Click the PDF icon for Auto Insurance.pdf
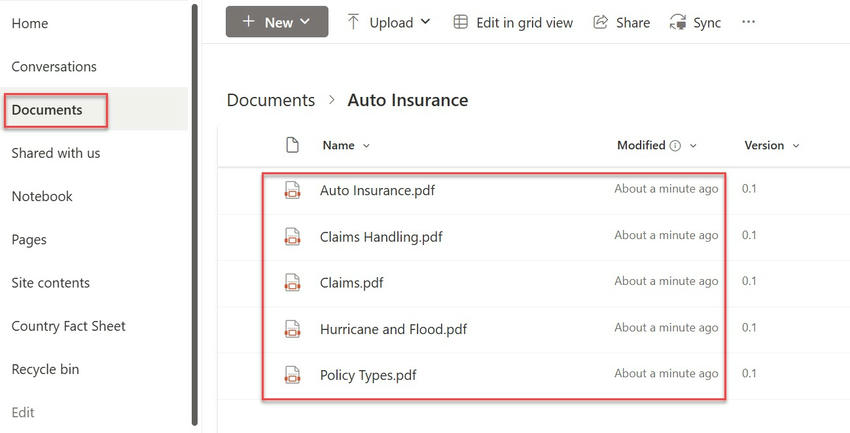The width and height of the screenshot is (850, 433). click(x=292, y=190)
